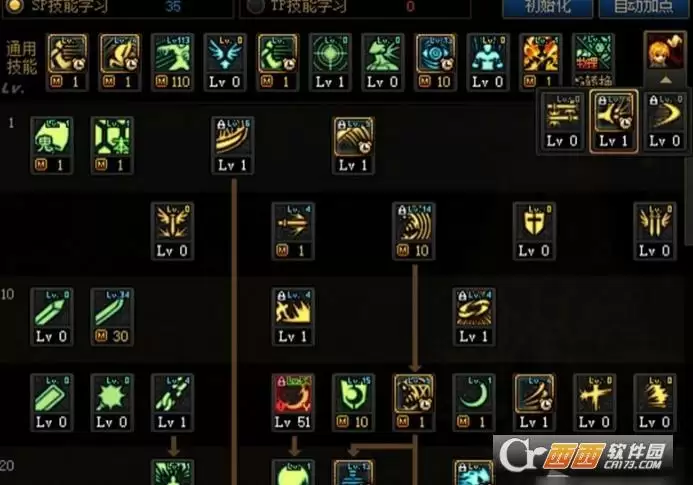
Task: Click the green crosshair target skill icon
Action: 330,62
